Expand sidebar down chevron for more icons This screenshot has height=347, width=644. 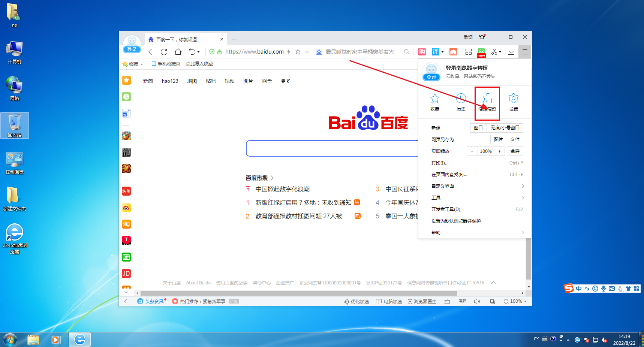click(126, 292)
